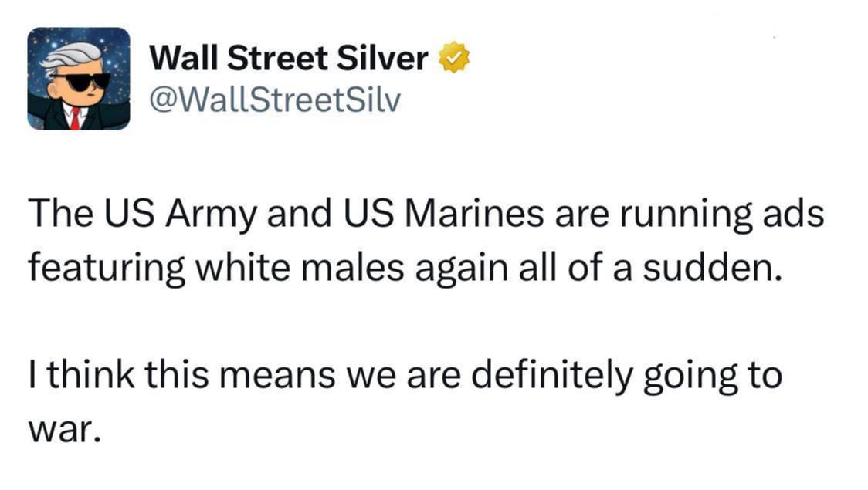Visit the @WallStreetSilv handle link
This screenshot has width=868, height=490.
(x=274, y=101)
